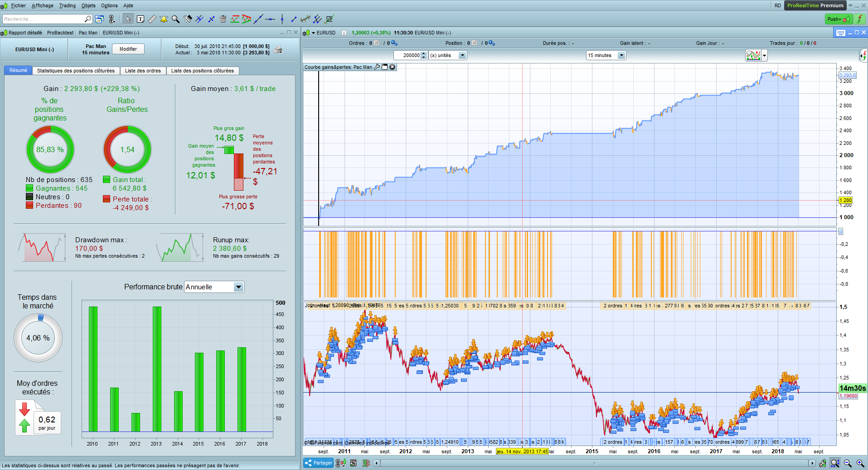Close the Courbe gains&pertes indicator panel
This screenshot has height=470, width=868.
coord(393,67)
